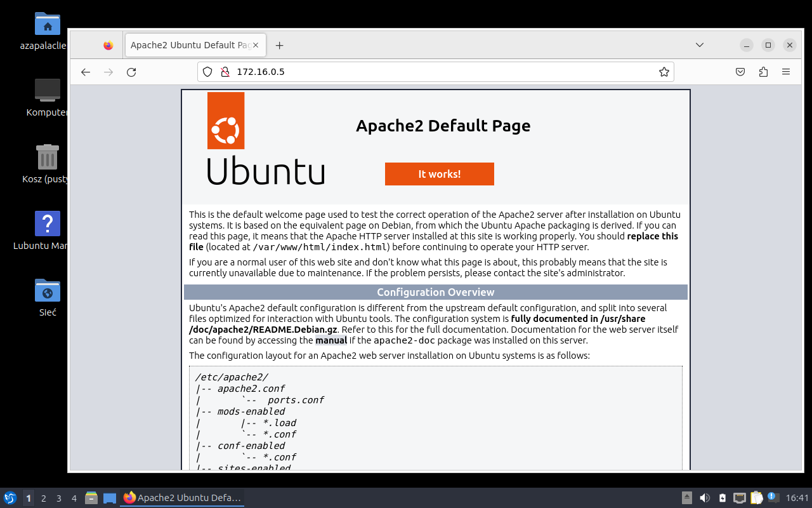
Task: Click the Firefox View icon in tab bar
Action: pos(108,45)
